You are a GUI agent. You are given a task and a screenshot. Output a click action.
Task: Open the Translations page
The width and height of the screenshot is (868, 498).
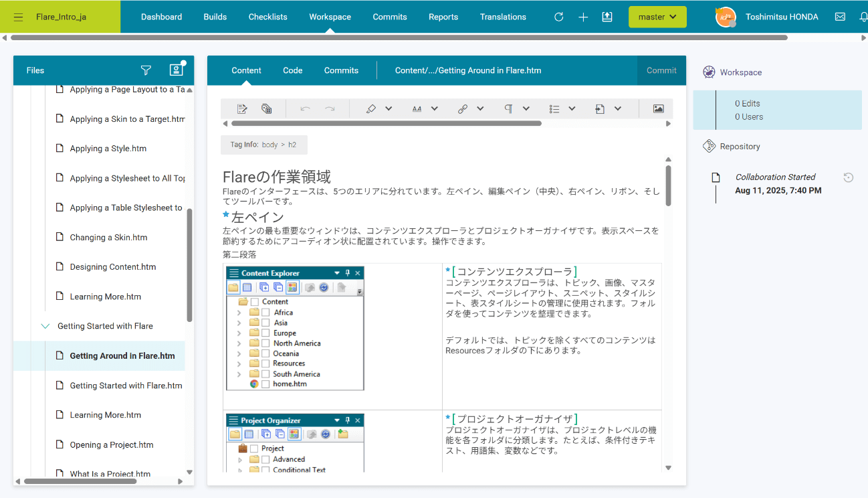pos(503,17)
